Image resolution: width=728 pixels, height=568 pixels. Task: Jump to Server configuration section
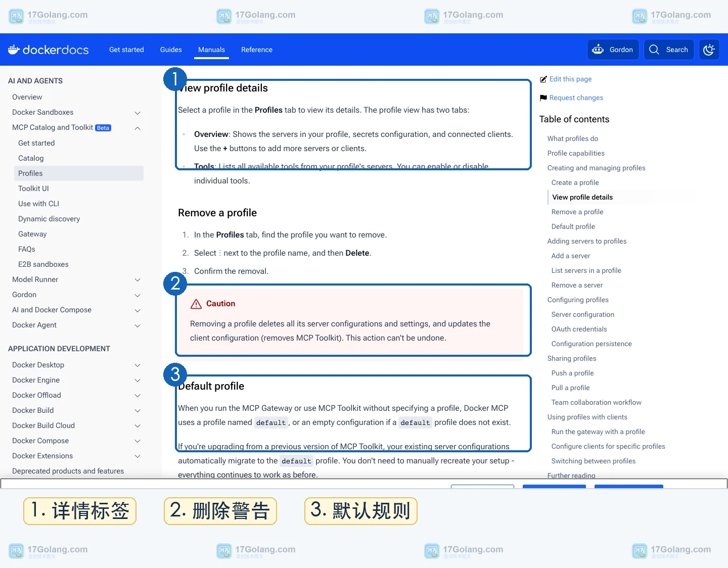[583, 314]
